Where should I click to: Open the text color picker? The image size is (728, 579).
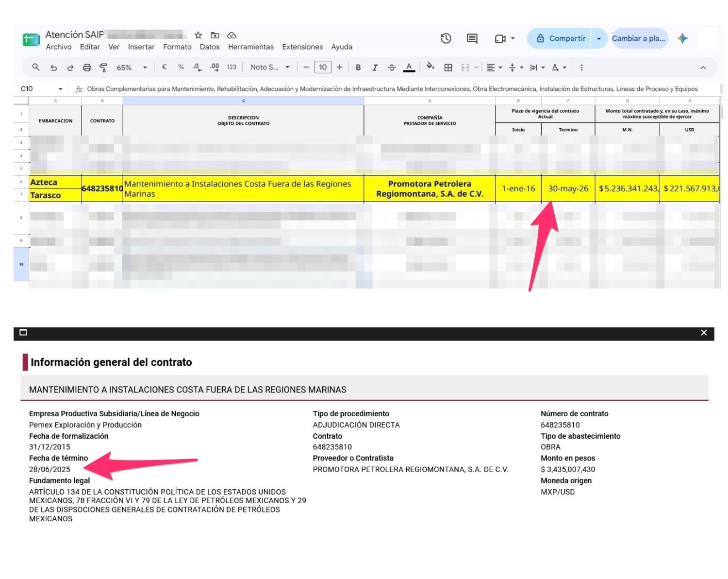point(409,68)
